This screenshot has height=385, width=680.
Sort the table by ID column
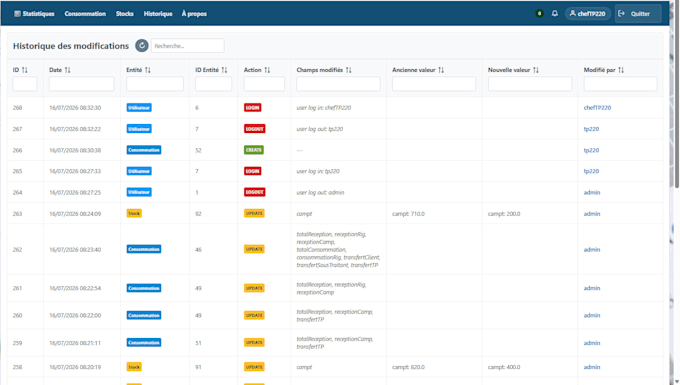click(x=25, y=70)
